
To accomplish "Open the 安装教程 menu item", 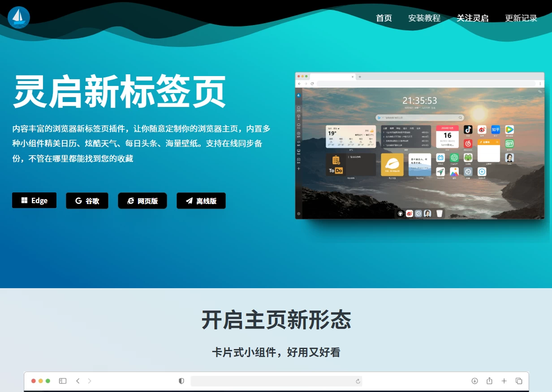I will [x=424, y=18].
